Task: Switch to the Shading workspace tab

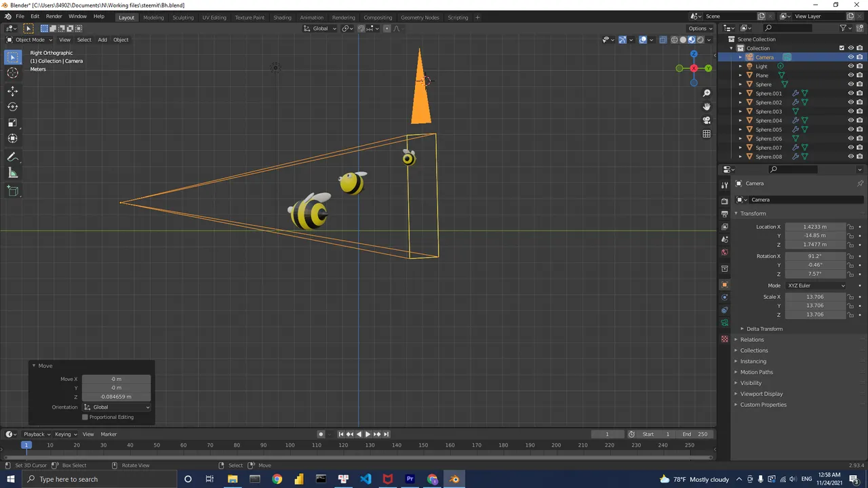Action: [x=282, y=17]
